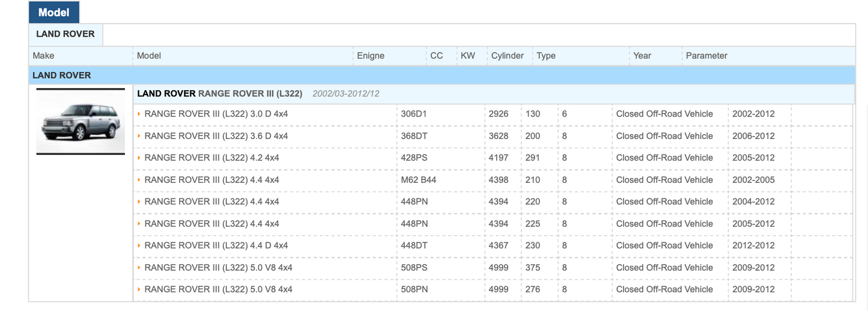Select the engine code 508PS cell
Image resolution: width=868 pixels, height=314 pixels.
coord(414,268)
